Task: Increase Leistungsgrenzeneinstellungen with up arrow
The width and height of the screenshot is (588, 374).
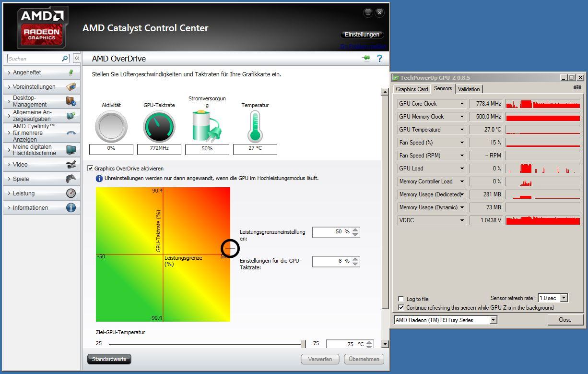Action: pyautogui.click(x=355, y=229)
